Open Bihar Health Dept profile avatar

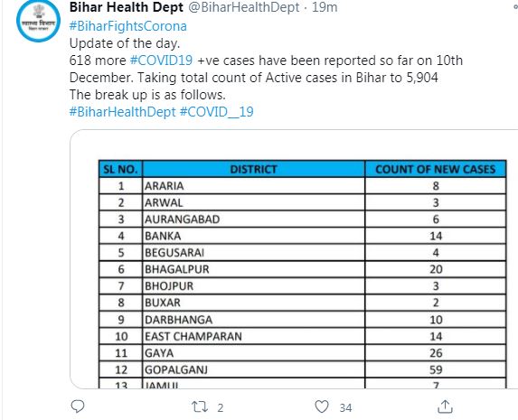point(38,21)
